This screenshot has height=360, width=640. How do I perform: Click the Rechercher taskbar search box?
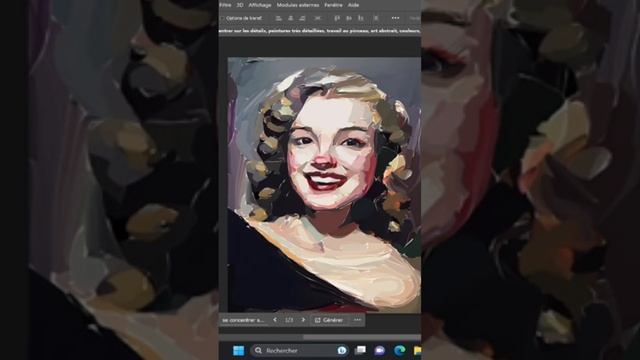click(299, 351)
